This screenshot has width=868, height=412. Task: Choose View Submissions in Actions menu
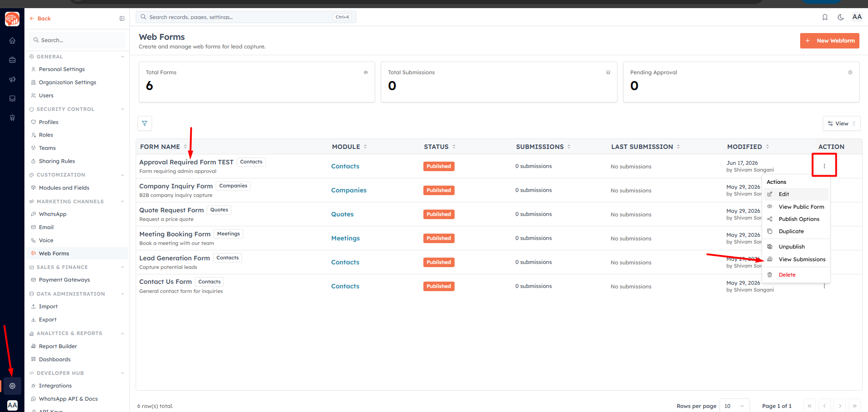(796, 259)
